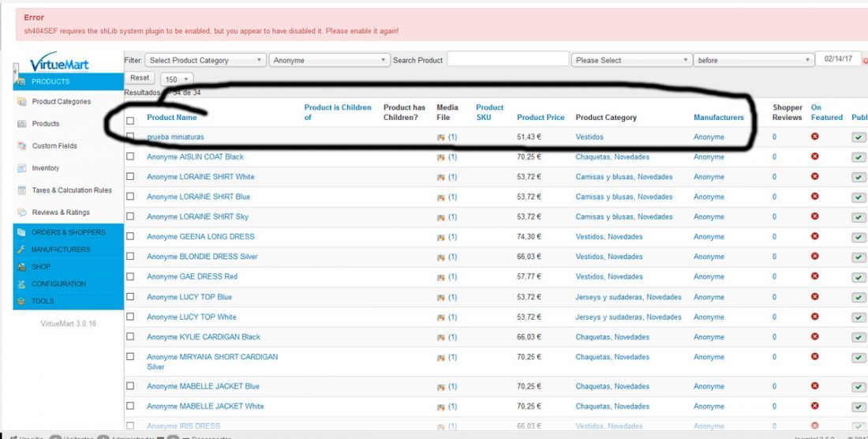Click the 02/14/17 date field
Image resolution: width=868 pixels, height=439 pixels.
pos(837,58)
